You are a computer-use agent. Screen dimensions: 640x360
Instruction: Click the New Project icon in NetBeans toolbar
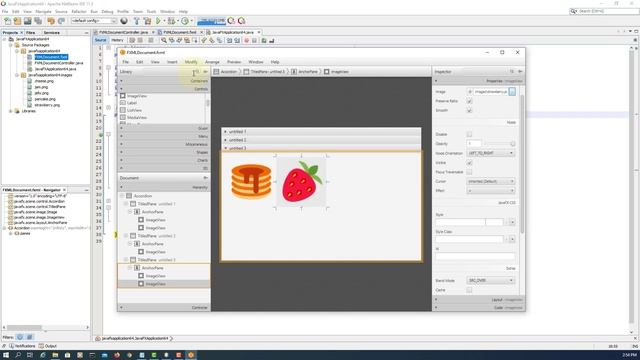pos(17,21)
